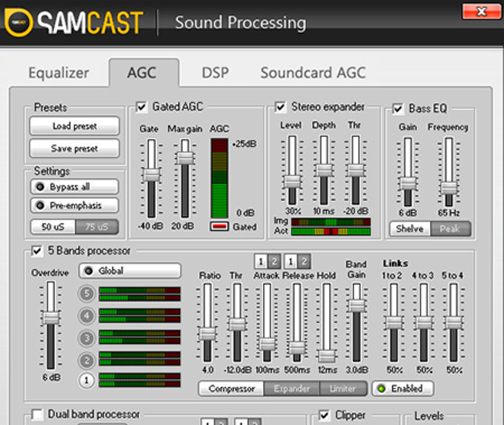Image resolution: width=504 pixels, height=425 pixels.
Task: Click the stereo Act meter
Action: pyautogui.click(x=331, y=231)
